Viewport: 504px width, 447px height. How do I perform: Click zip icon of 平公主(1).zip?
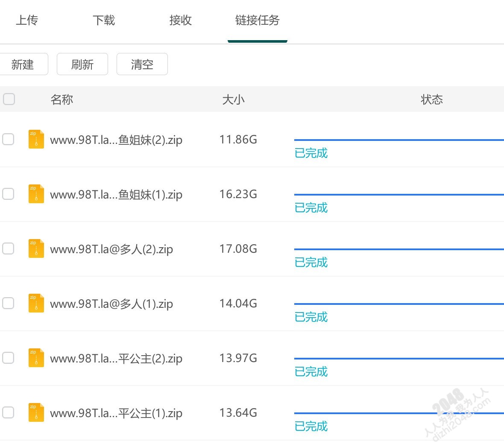[36, 412]
